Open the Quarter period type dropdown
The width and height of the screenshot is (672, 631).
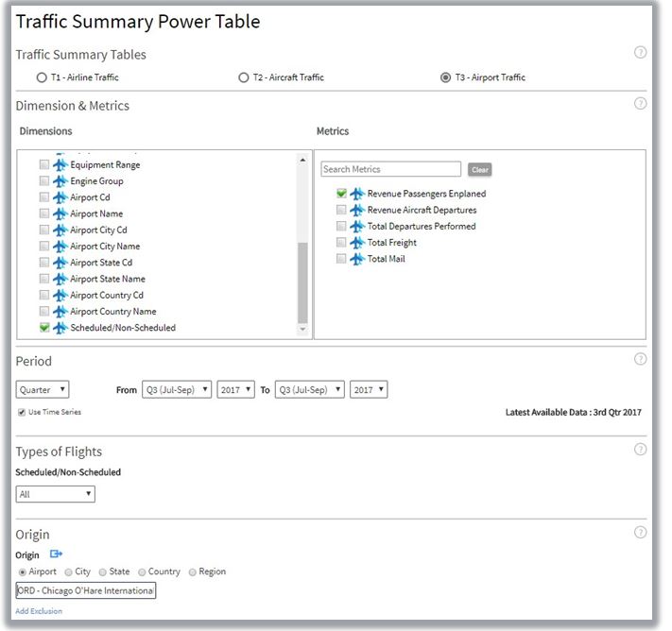pos(43,389)
